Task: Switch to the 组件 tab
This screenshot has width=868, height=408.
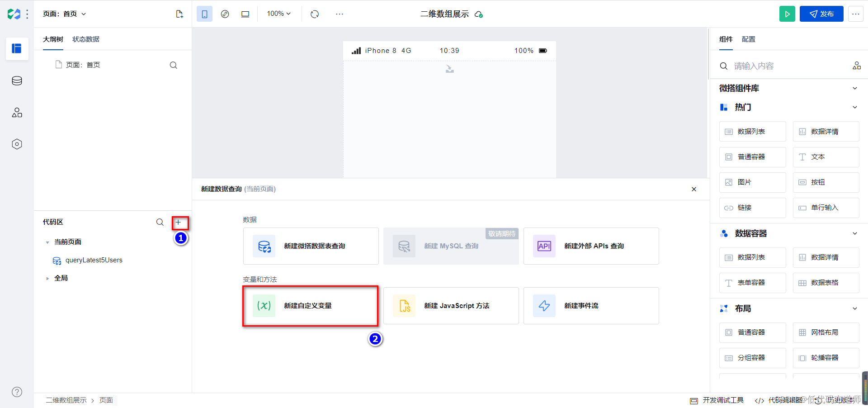Action: click(726, 39)
